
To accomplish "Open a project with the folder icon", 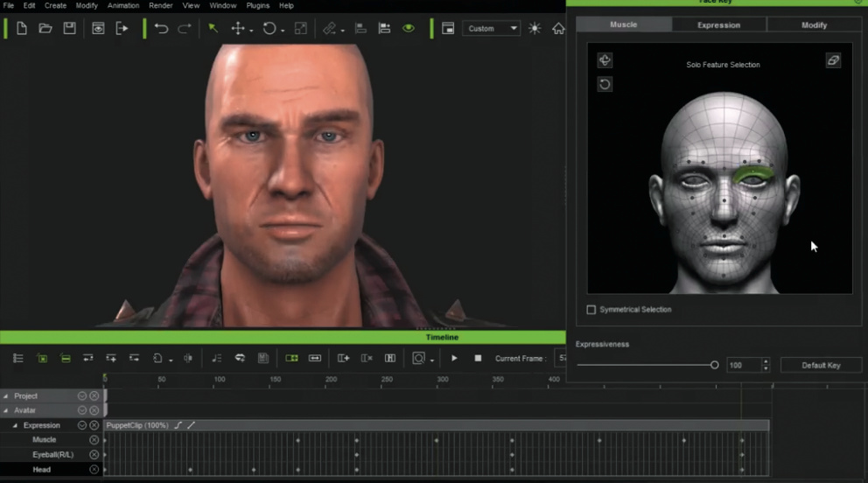I will tap(45, 29).
